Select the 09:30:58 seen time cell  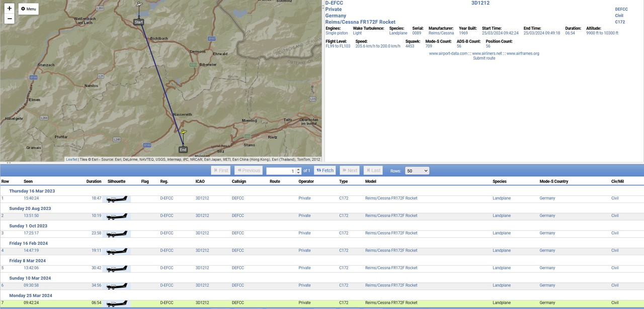click(x=31, y=285)
